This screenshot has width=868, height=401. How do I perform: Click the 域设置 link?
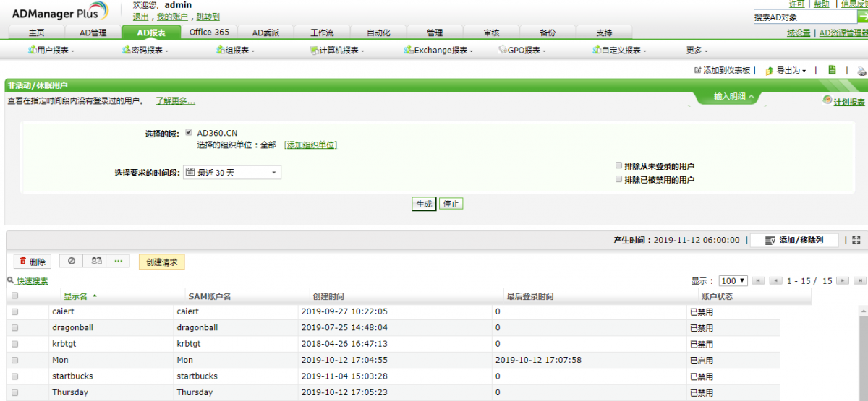coord(799,33)
